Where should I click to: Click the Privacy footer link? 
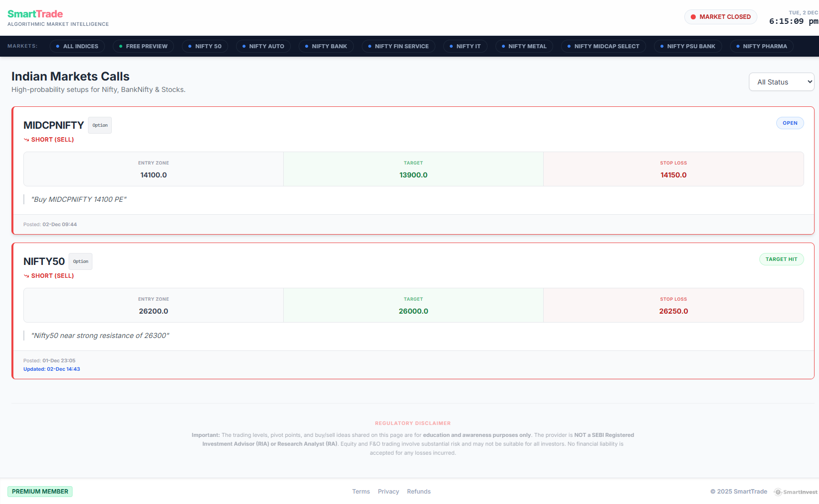coord(388,492)
